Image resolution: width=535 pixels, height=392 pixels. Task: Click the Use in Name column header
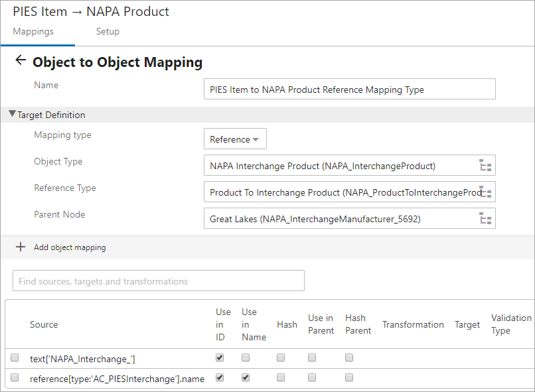(254, 324)
